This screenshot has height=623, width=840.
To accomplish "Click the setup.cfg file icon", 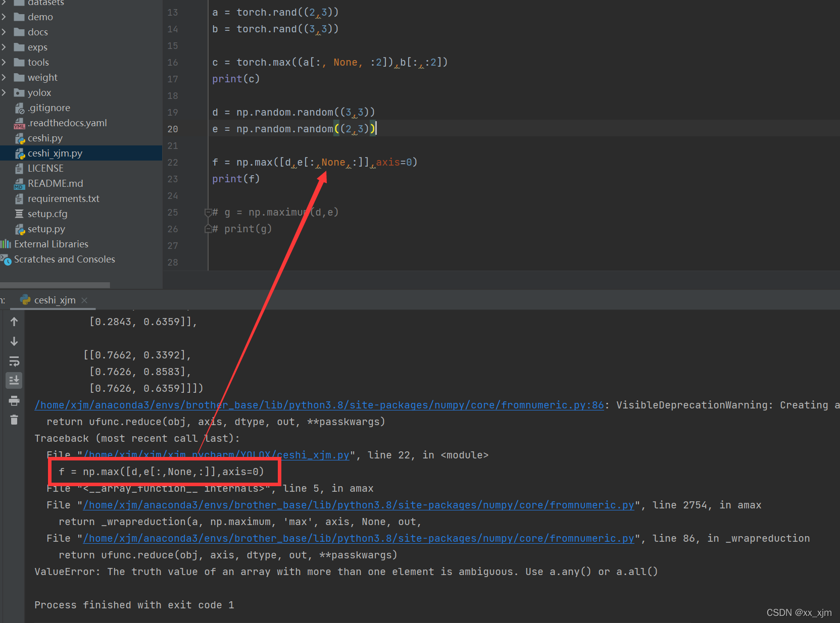I will click(19, 214).
